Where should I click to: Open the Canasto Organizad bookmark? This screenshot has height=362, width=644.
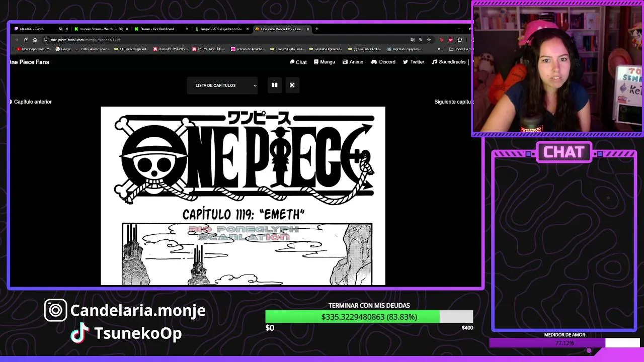(x=326, y=49)
